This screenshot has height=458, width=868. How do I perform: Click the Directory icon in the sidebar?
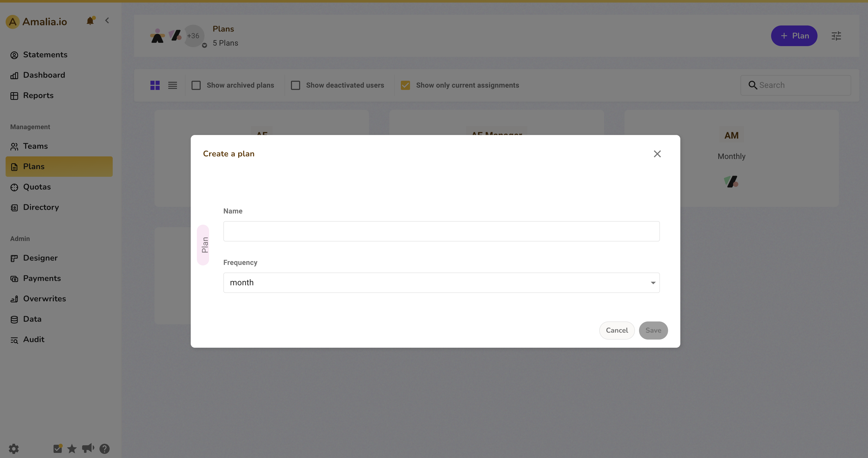[x=14, y=208]
